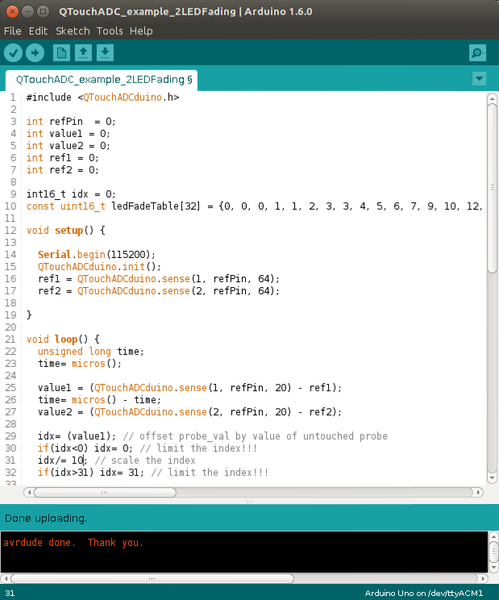Open the Help menu
This screenshot has width=499, height=600.
tap(141, 31)
